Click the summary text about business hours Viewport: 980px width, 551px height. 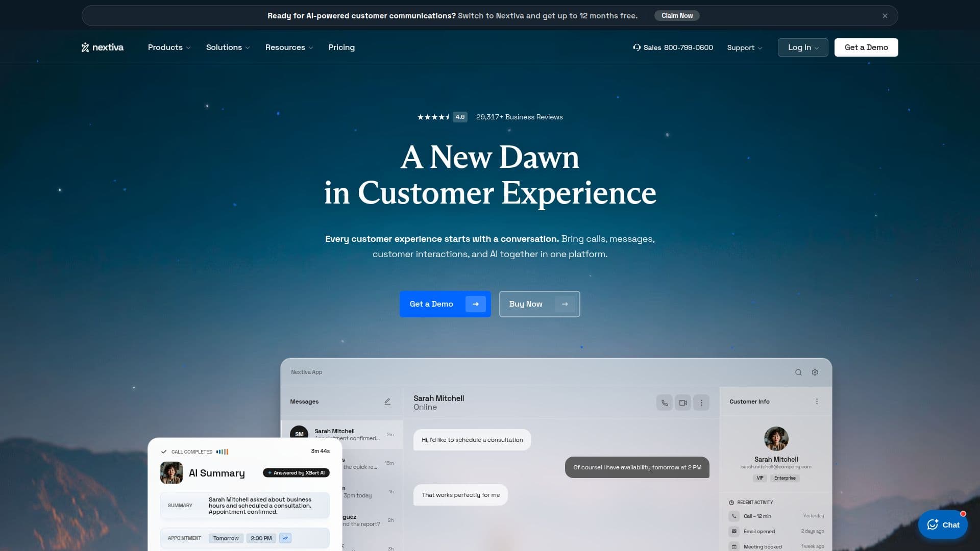tap(260, 506)
